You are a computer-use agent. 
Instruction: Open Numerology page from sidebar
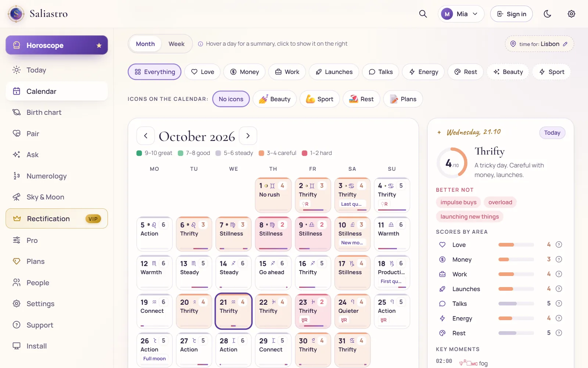coord(57,176)
